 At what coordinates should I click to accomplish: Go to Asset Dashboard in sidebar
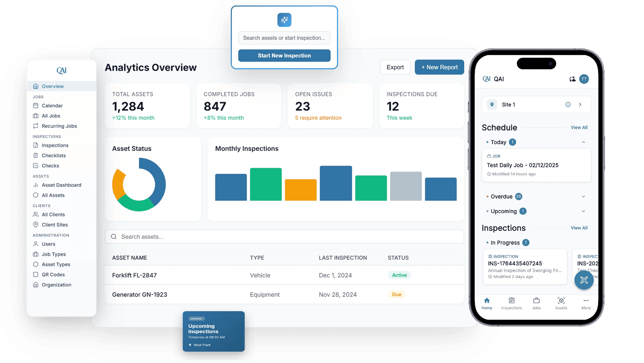62,185
